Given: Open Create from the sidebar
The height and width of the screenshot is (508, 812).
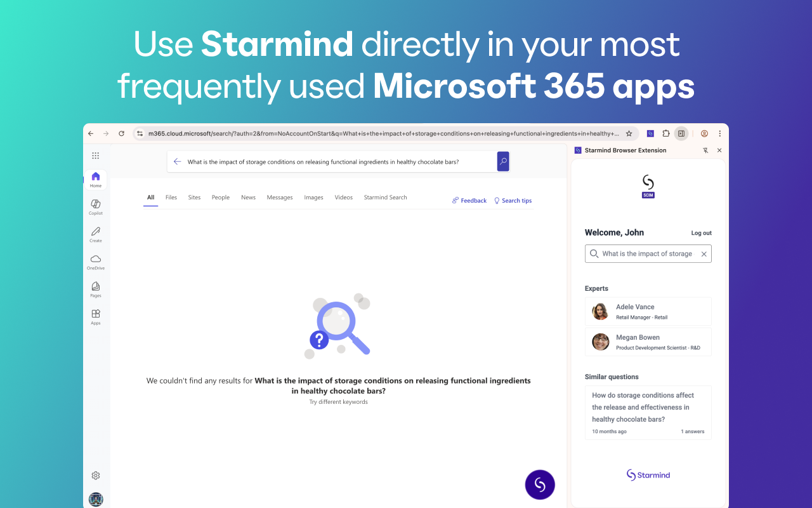Looking at the screenshot, I should tap(95, 234).
